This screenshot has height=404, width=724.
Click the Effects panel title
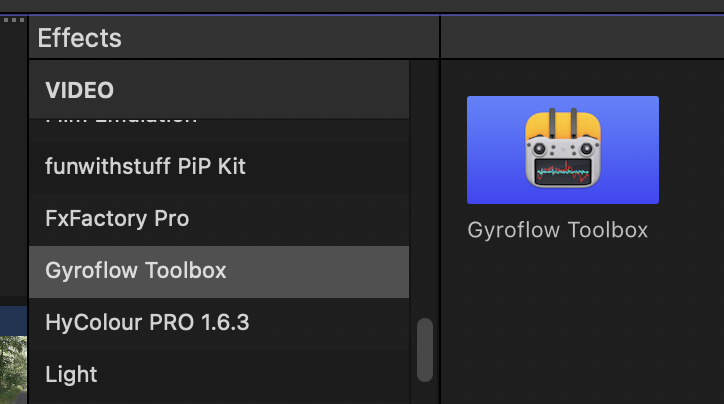(x=79, y=38)
